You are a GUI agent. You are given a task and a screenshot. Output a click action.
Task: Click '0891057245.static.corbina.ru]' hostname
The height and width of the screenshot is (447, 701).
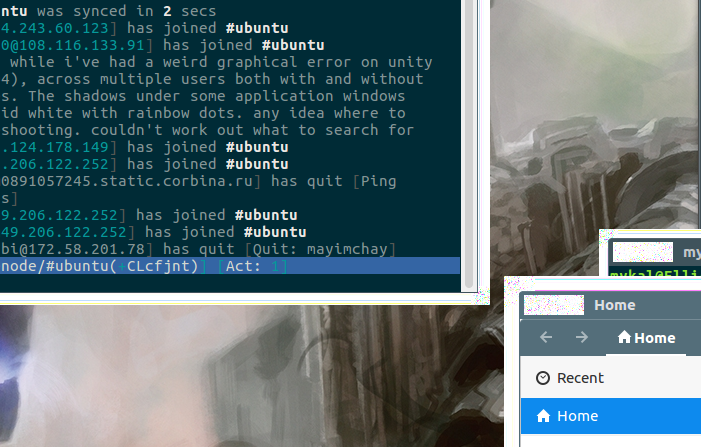tap(131, 181)
